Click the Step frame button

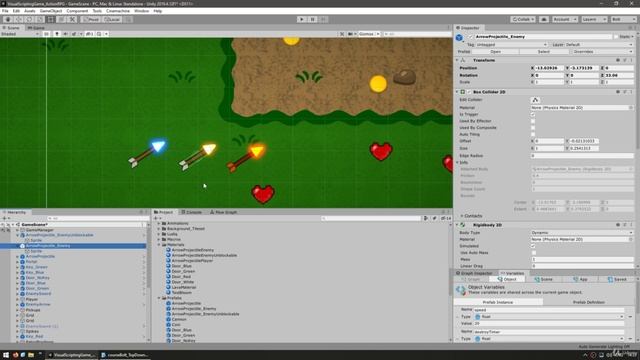323,19
